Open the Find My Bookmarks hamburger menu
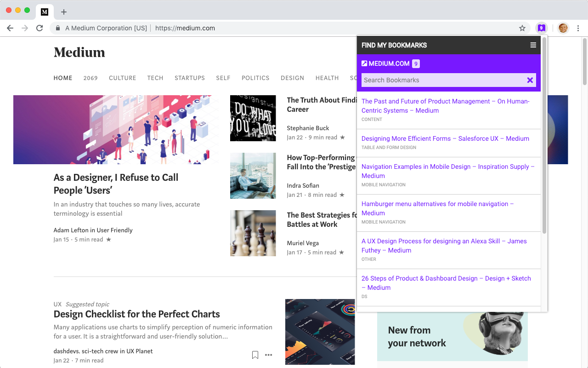 click(x=533, y=45)
